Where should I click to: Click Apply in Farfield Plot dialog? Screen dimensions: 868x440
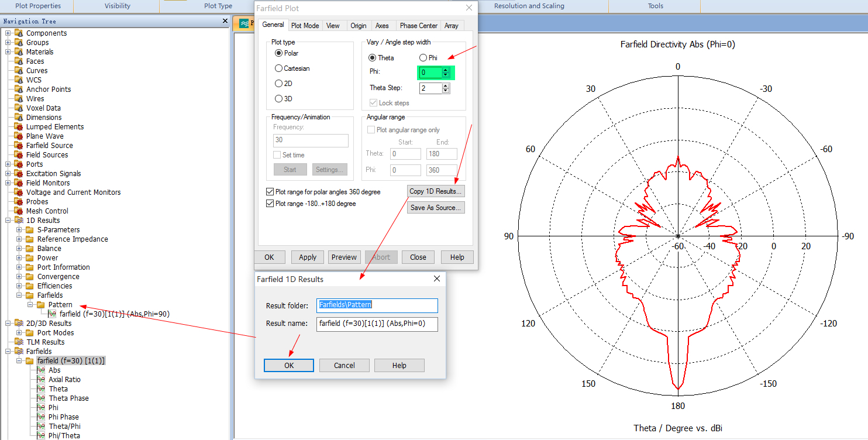click(x=308, y=257)
